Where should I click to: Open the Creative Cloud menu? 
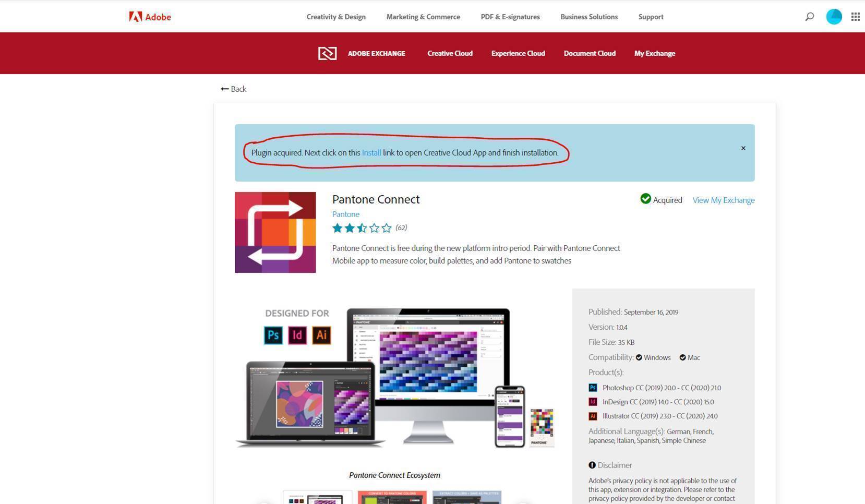click(449, 53)
